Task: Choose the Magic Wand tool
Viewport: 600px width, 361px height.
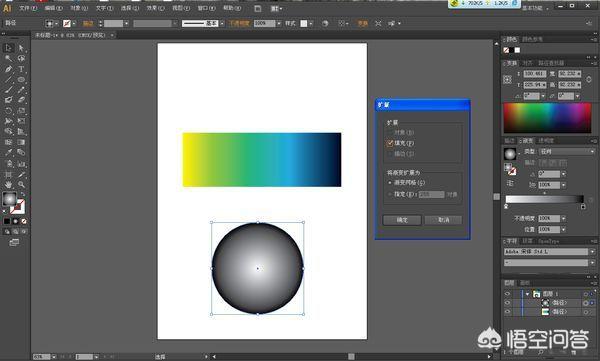Action: point(8,58)
